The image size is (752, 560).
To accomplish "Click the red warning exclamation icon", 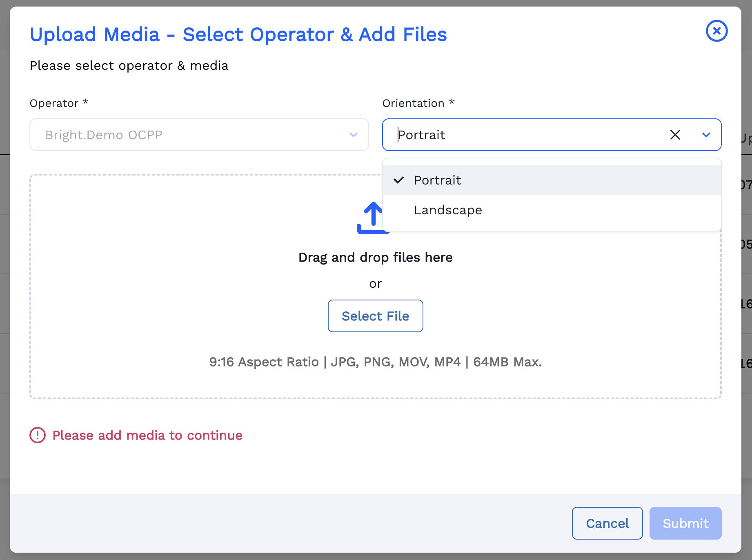I will tap(38, 435).
